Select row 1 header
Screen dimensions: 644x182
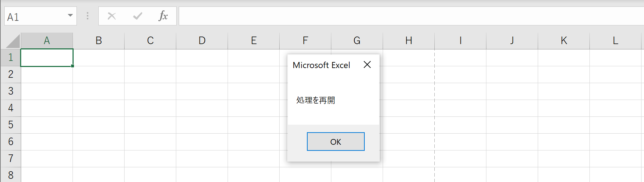pyautogui.click(x=11, y=57)
